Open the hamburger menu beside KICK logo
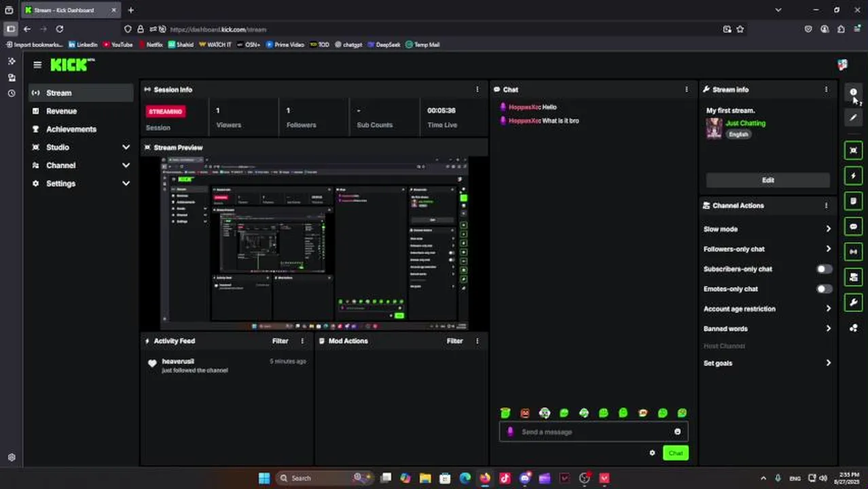This screenshot has height=489, width=868. (37, 65)
